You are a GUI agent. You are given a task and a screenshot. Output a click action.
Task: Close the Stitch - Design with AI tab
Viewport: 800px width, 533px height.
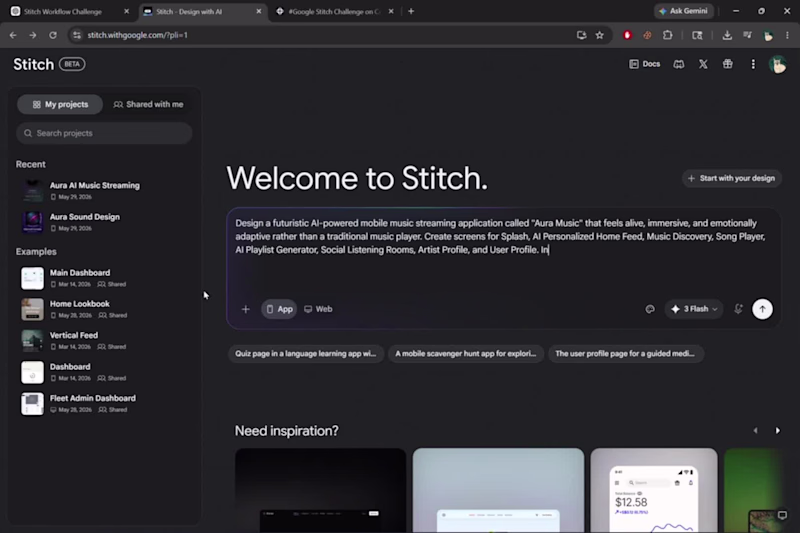259,11
